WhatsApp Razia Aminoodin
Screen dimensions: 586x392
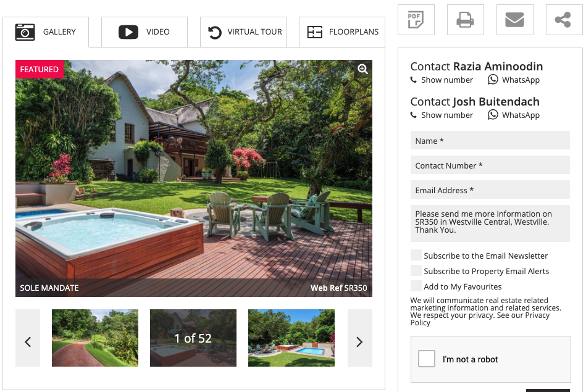[514, 80]
